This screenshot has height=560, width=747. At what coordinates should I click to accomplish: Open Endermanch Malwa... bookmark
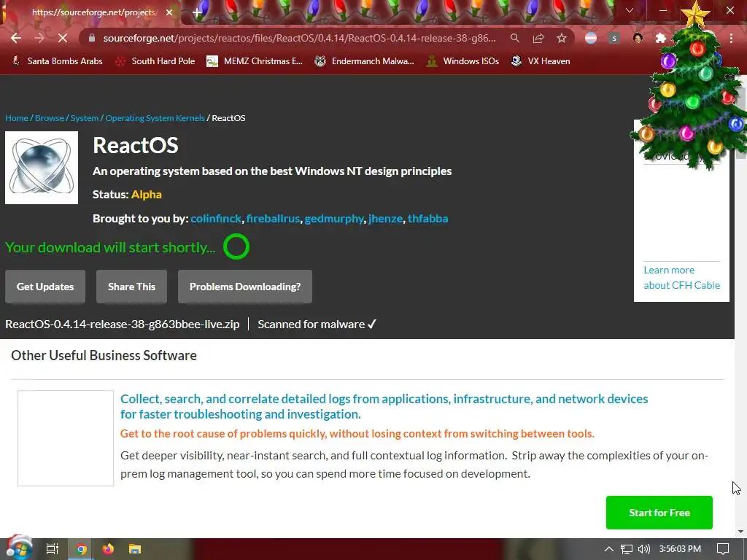click(x=364, y=61)
